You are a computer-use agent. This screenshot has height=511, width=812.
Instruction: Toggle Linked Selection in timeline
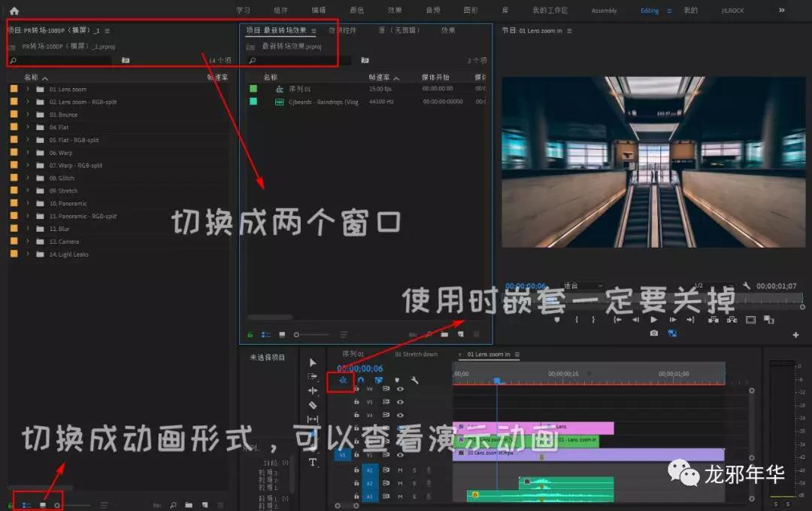click(378, 380)
